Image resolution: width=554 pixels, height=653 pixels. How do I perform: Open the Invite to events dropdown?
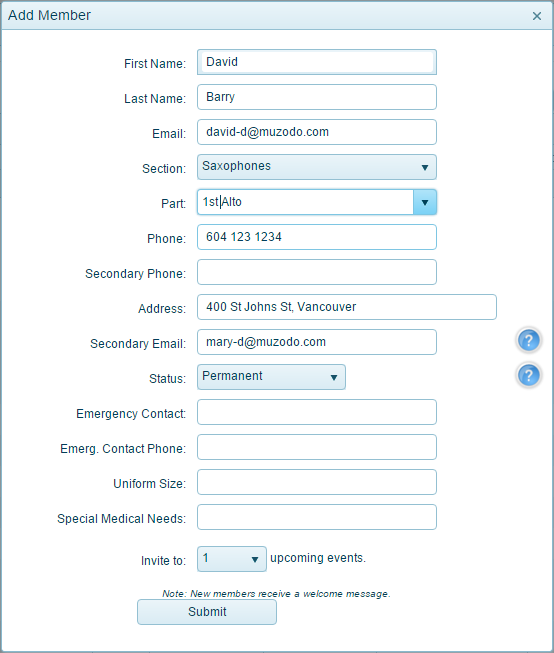click(x=232, y=559)
